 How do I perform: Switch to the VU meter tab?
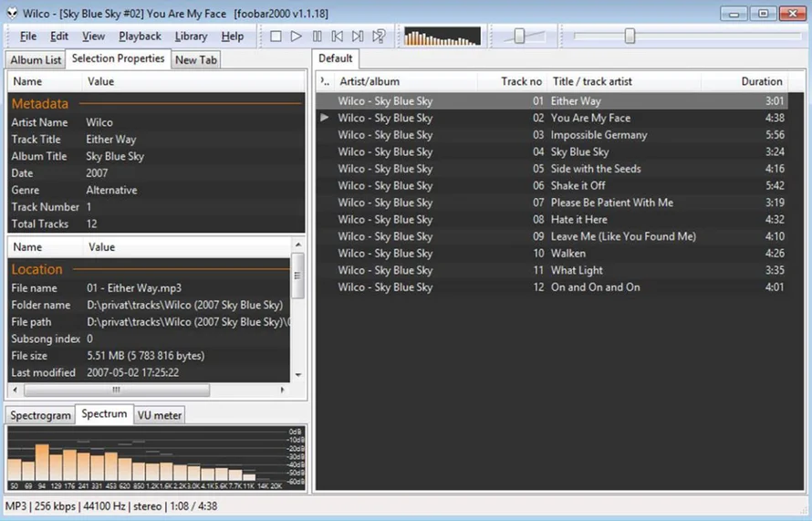pyautogui.click(x=160, y=415)
